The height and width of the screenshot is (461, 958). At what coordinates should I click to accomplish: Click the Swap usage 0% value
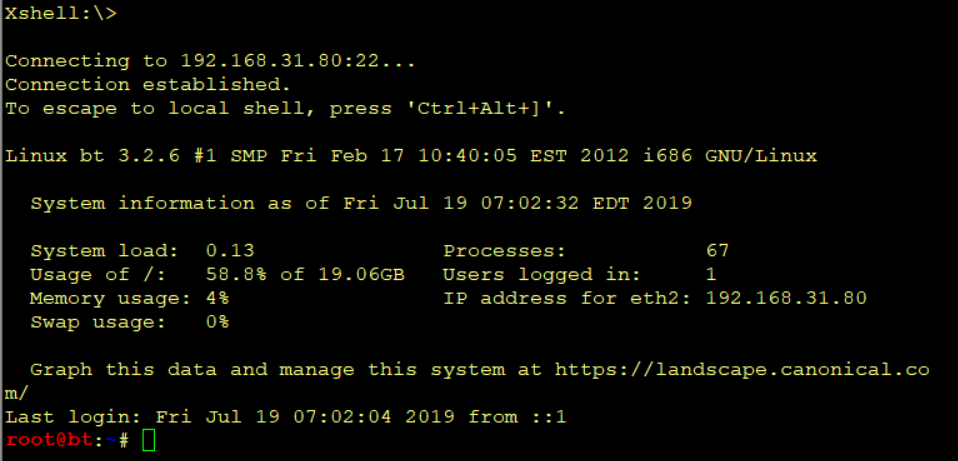[217, 322]
